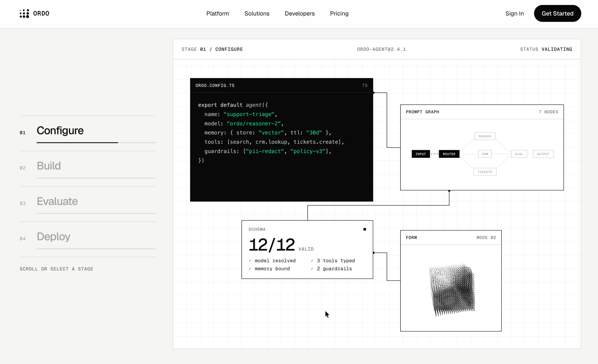Click the STATUS VALIDATING indicator
This screenshot has width=598, height=364.
pos(546,49)
